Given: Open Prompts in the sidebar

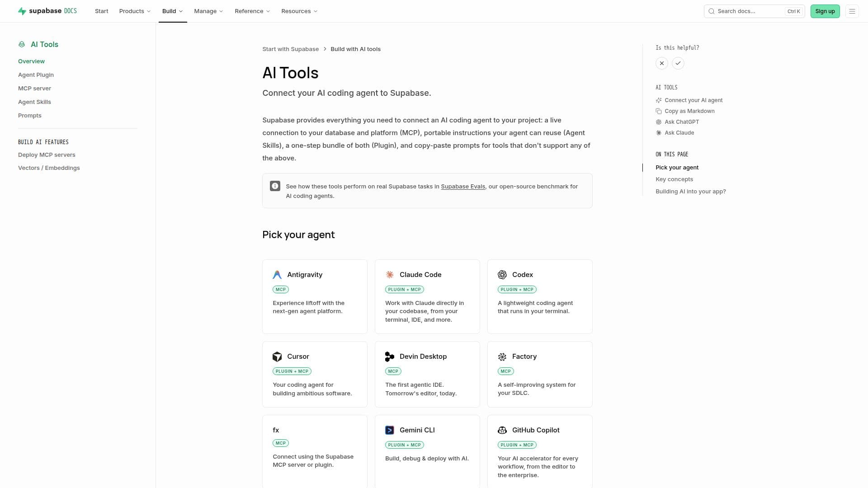Looking at the screenshot, I should (x=29, y=116).
